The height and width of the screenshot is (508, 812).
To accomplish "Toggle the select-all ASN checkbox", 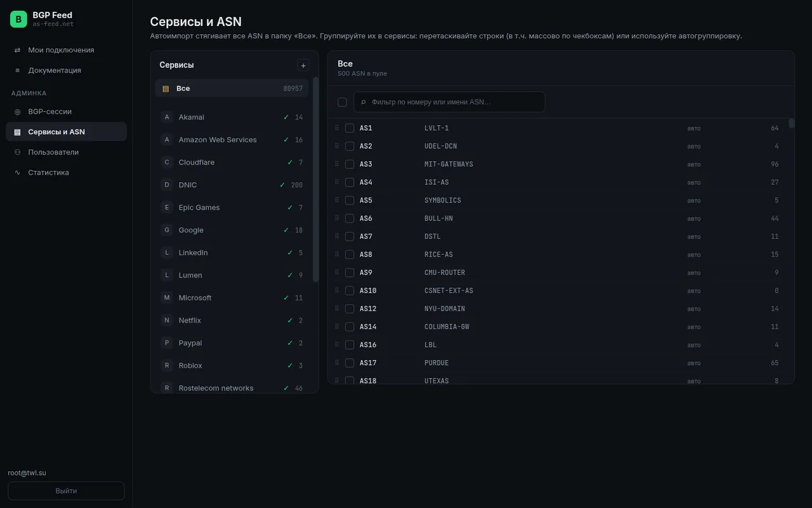I will (x=343, y=102).
